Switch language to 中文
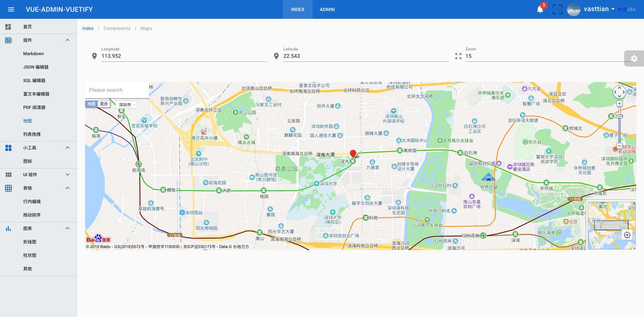Screen dimensions: 644x317 pos(622,9)
